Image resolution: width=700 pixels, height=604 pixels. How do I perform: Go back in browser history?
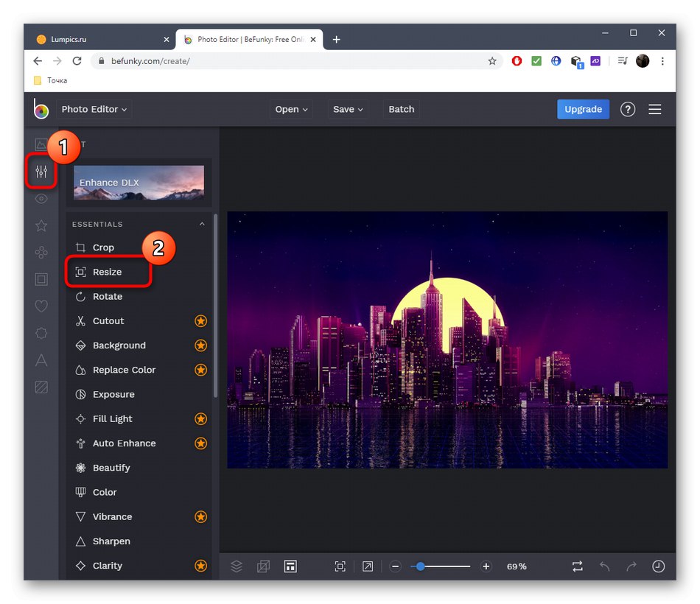coord(38,61)
